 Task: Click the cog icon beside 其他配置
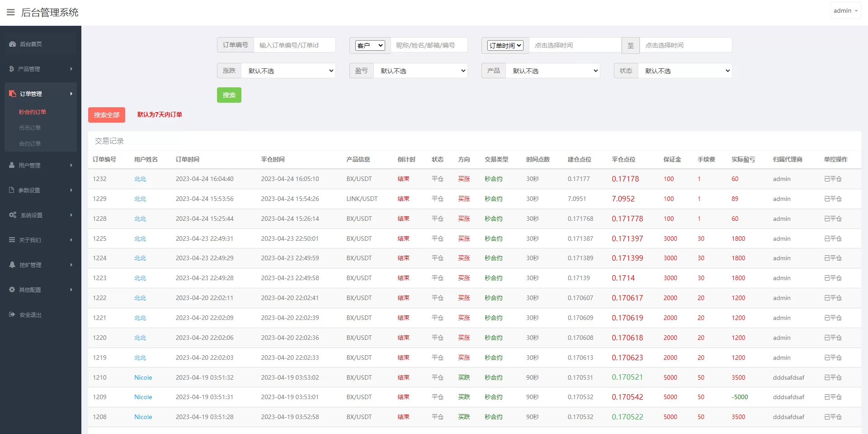point(12,290)
